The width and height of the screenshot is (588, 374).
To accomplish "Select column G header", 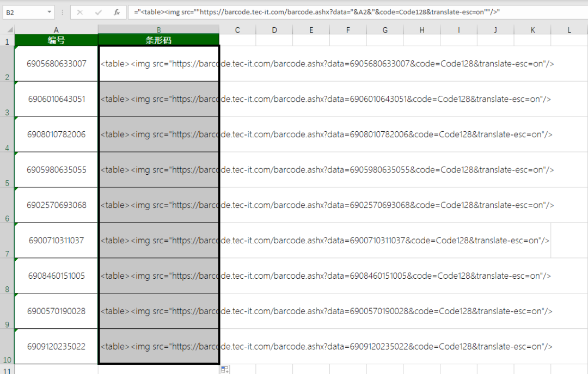I will pyautogui.click(x=385, y=30).
